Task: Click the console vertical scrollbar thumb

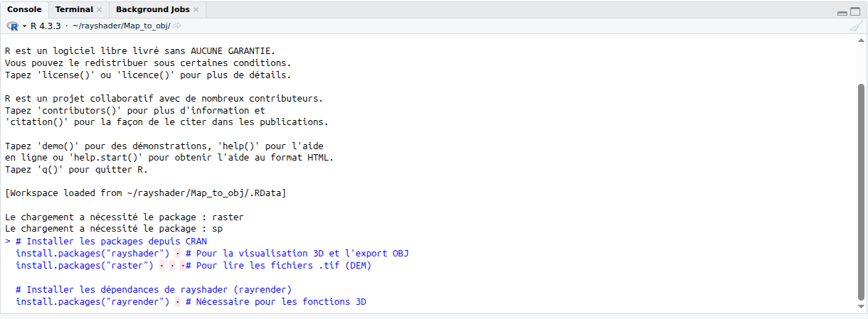Action: (x=860, y=192)
